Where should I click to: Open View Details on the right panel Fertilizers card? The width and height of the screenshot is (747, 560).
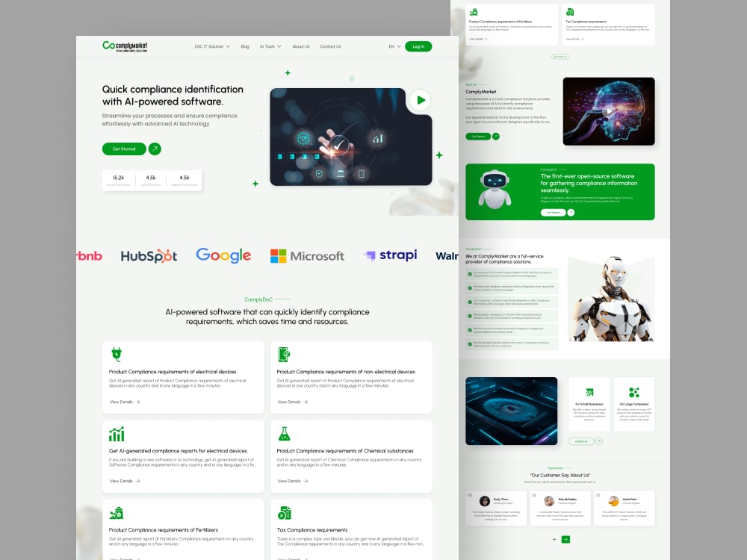coord(478,39)
